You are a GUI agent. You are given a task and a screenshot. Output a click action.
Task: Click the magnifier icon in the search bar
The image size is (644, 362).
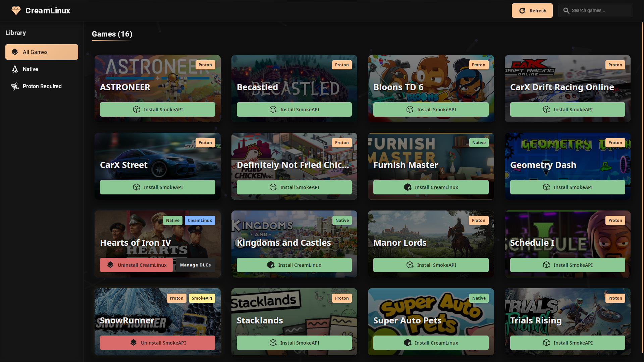[566, 10]
